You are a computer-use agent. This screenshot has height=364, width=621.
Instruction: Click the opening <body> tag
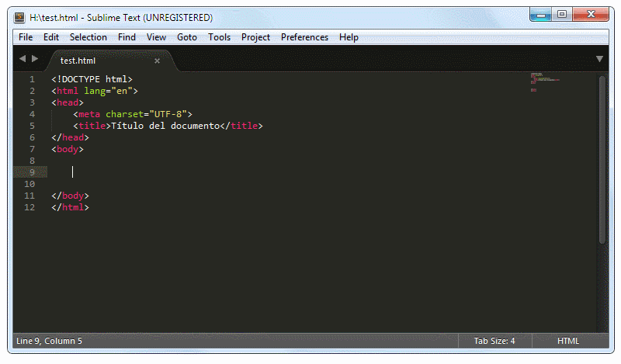click(x=68, y=149)
